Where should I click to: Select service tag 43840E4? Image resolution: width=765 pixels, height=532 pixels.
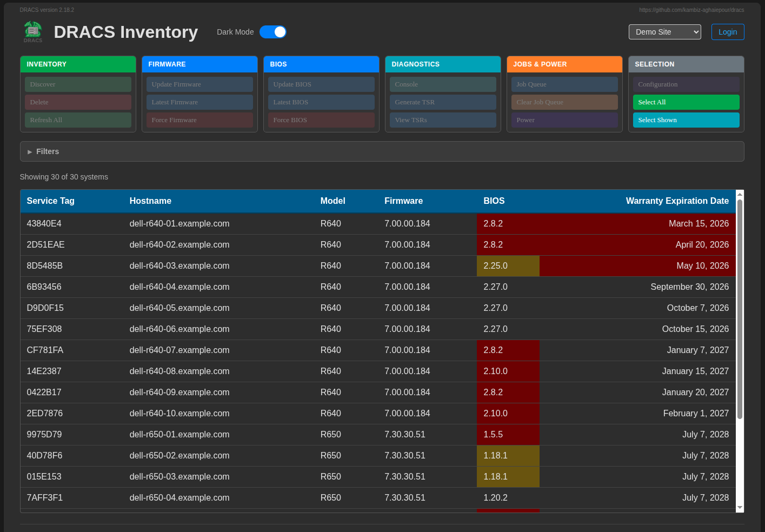44,224
